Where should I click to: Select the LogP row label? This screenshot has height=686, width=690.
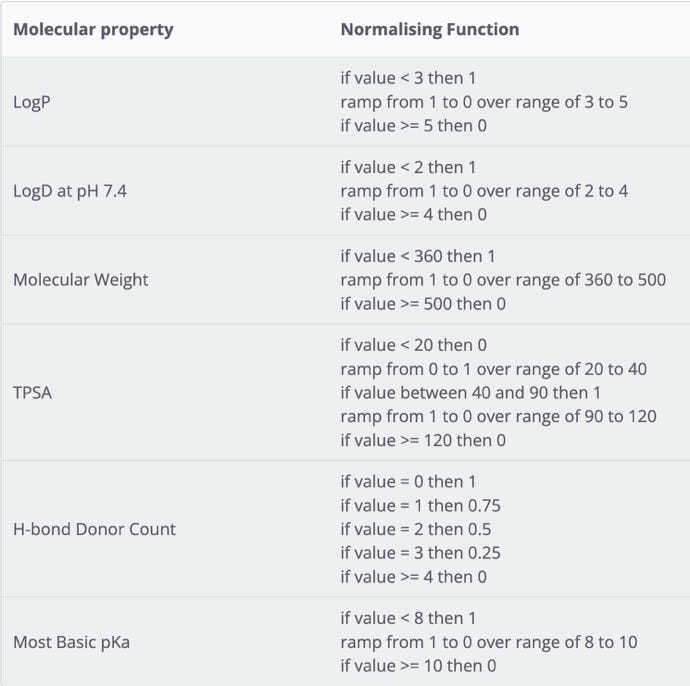pos(32,103)
